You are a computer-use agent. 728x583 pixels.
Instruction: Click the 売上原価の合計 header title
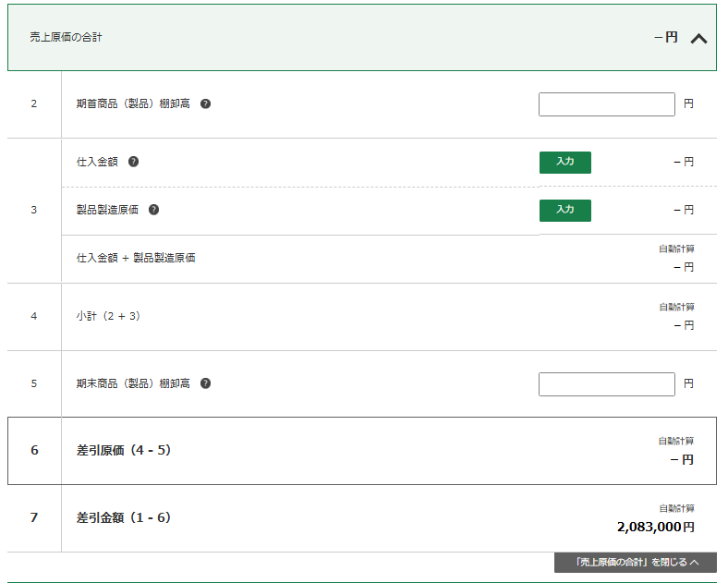click(x=66, y=38)
